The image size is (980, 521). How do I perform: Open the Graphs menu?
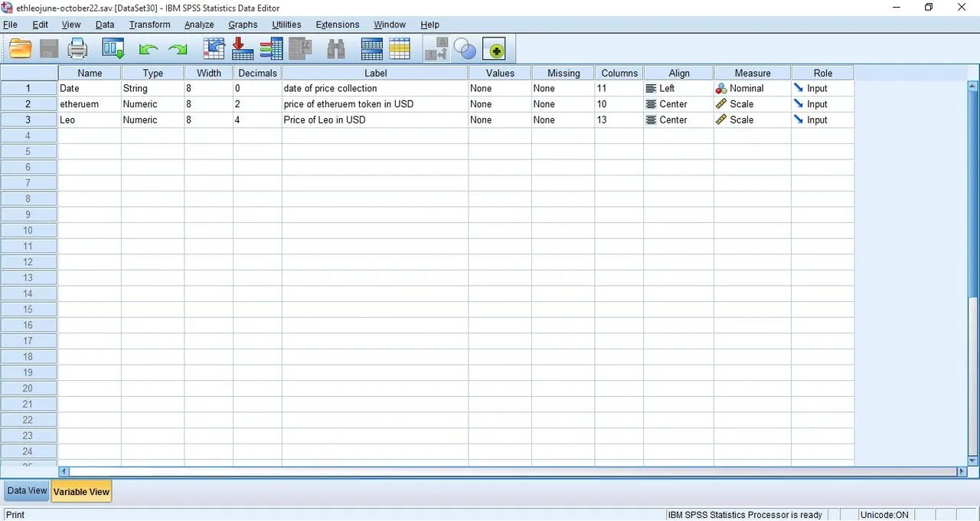[243, 25]
